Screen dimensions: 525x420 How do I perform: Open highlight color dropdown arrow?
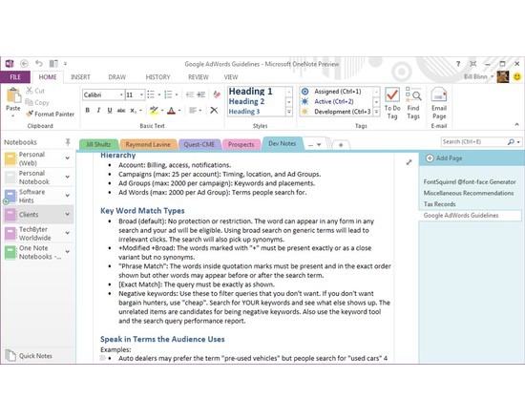click(162, 111)
